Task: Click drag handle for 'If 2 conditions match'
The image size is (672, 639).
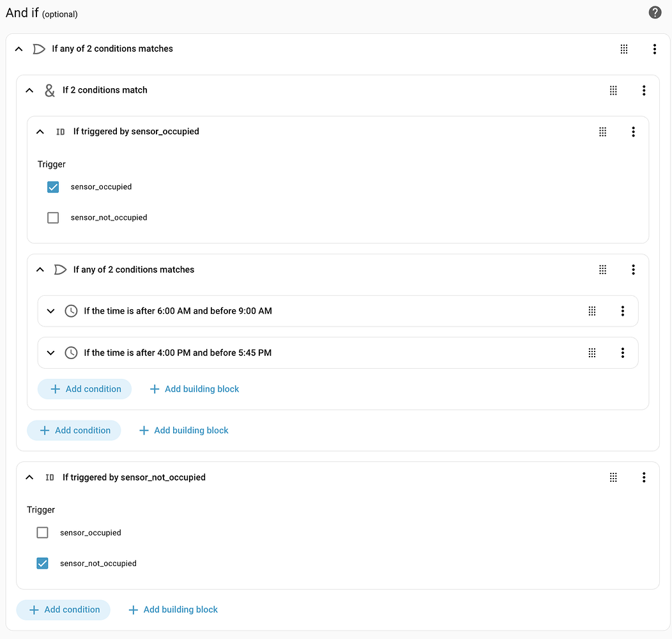Action: tap(613, 90)
